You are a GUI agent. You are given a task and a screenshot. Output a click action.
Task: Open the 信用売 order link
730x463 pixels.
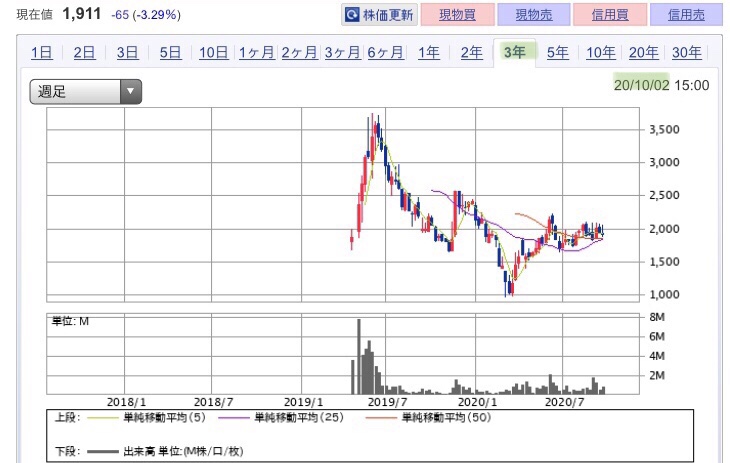[x=686, y=15]
